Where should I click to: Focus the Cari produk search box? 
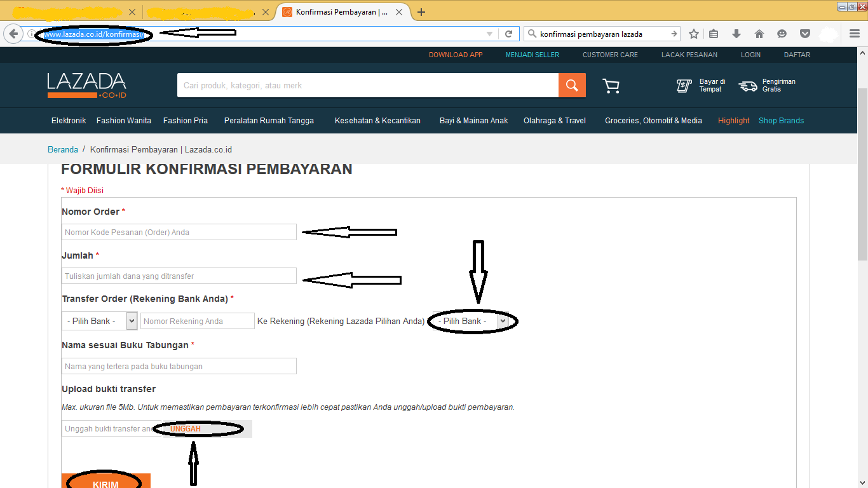coord(368,85)
